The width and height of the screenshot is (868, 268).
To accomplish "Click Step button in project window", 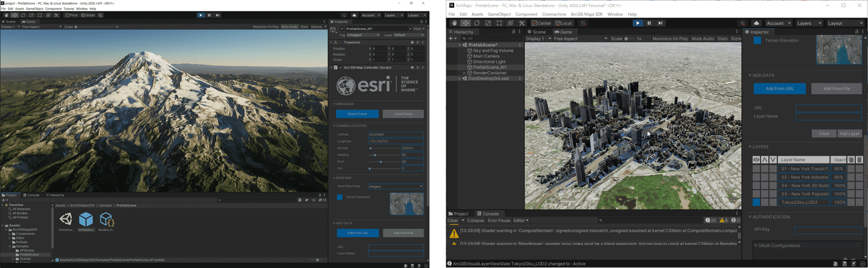I will click(x=217, y=15).
